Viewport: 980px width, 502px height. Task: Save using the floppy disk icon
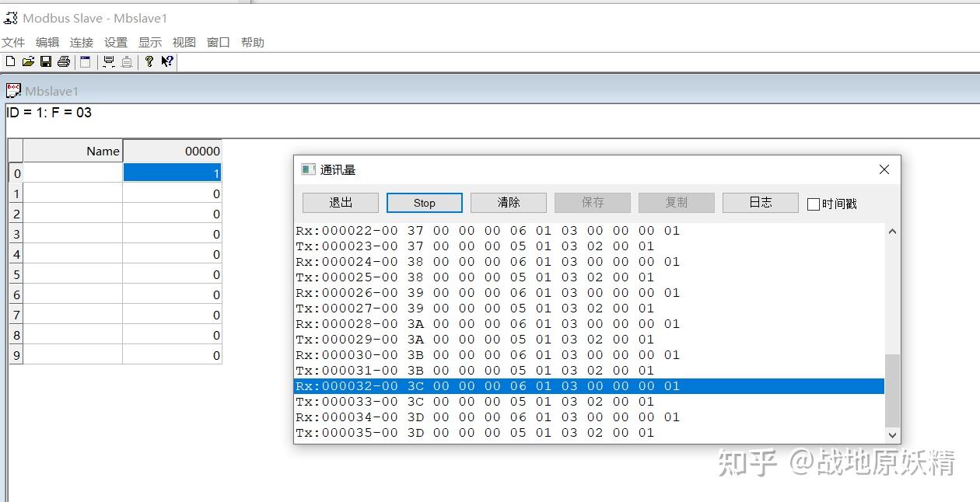click(46, 61)
